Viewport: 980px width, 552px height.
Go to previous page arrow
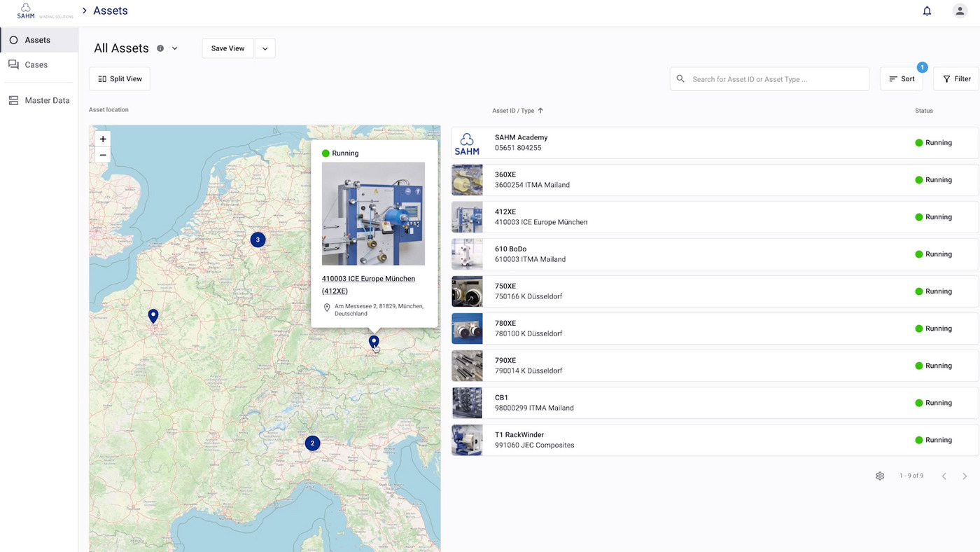click(x=944, y=476)
